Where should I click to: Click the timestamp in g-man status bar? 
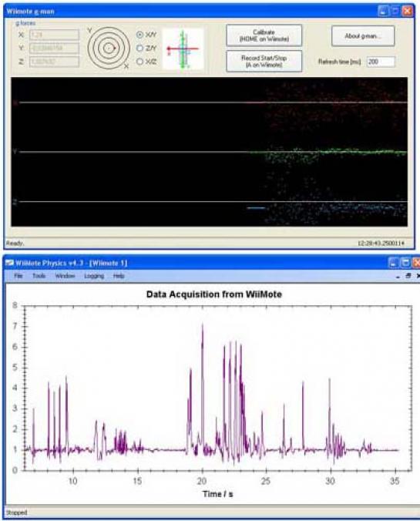point(381,244)
